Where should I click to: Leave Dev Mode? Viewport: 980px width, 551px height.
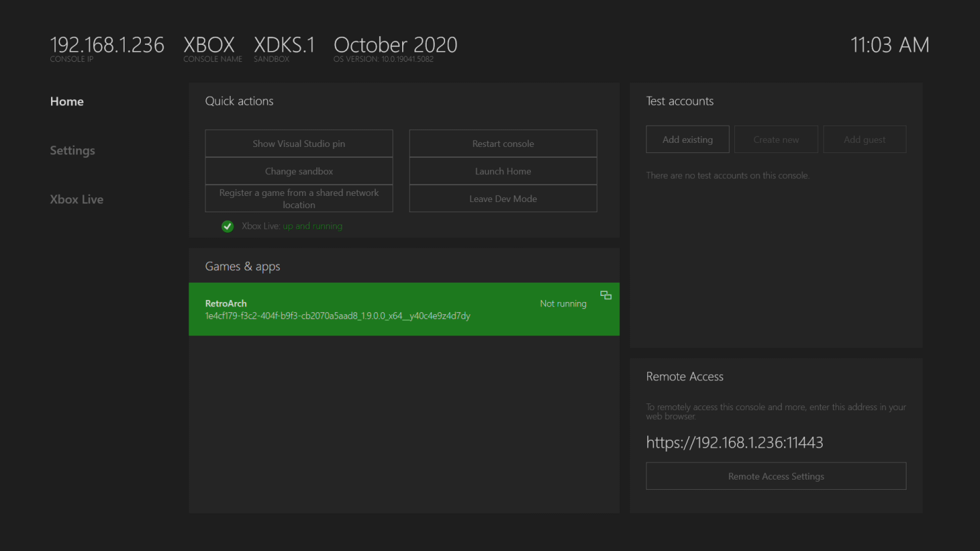pos(503,198)
